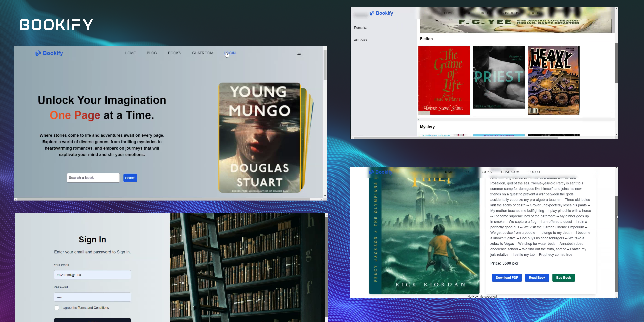Check the I agree to Terms checkbox
The height and width of the screenshot is (322, 644).
click(x=56, y=308)
